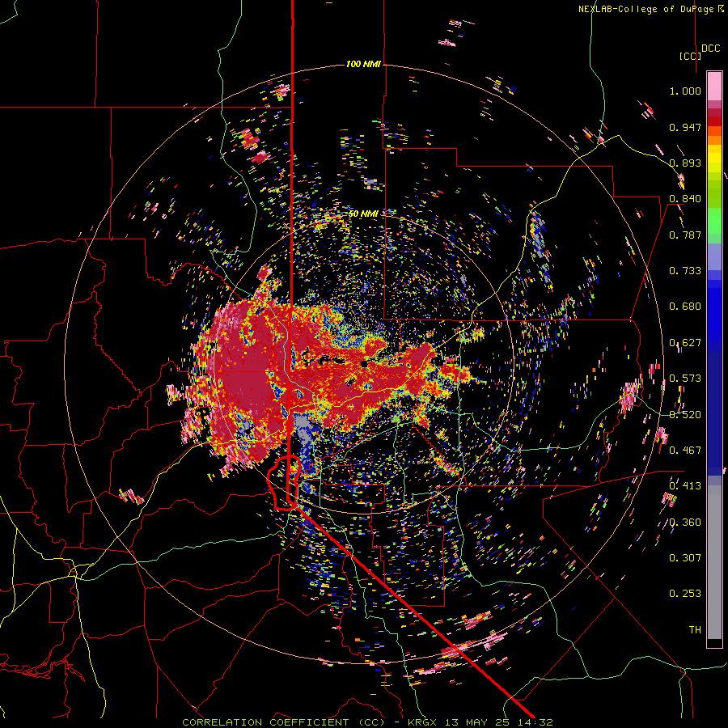728x728 pixels.
Task: Click the 0.520 legend value
Action: pyautogui.click(x=685, y=415)
